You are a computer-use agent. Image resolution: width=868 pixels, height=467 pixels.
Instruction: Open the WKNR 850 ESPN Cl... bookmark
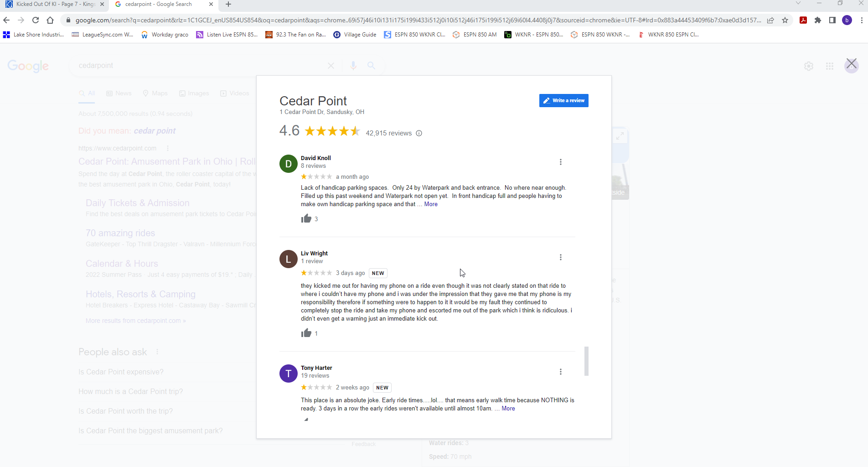(x=668, y=35)
